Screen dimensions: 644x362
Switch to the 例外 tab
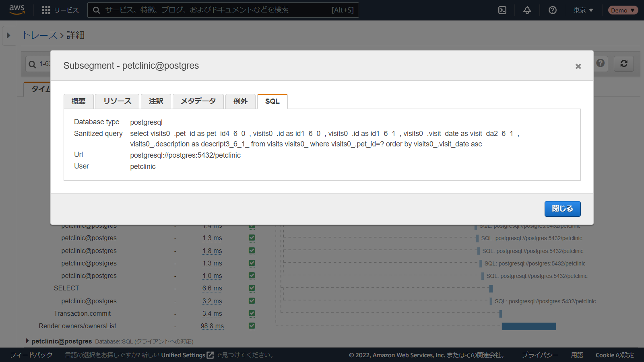click(240, 101)
